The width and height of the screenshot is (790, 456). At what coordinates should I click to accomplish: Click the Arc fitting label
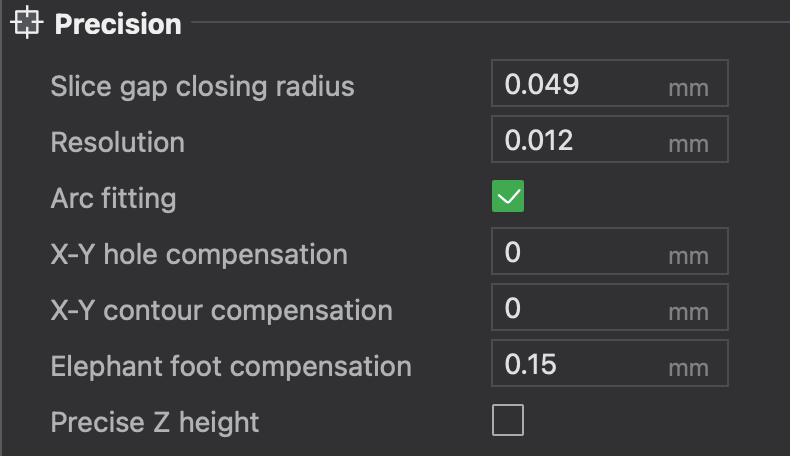113,198
